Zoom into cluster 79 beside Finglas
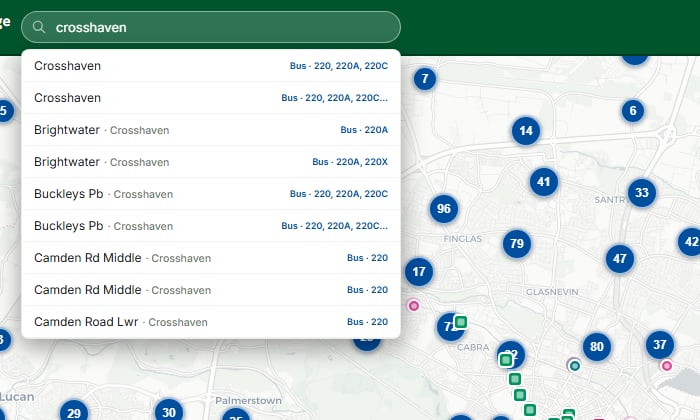This screenshot has height=420, width=700. coord(517,243)
